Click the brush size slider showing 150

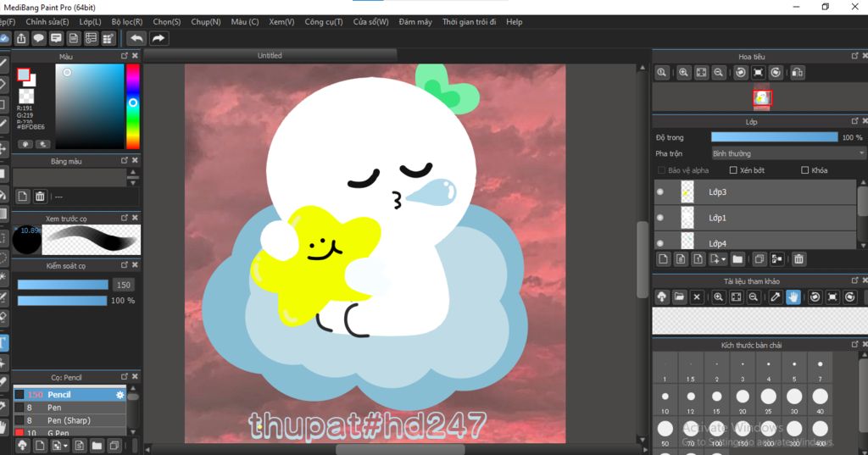pyautogui.click(x=63, y=285)
